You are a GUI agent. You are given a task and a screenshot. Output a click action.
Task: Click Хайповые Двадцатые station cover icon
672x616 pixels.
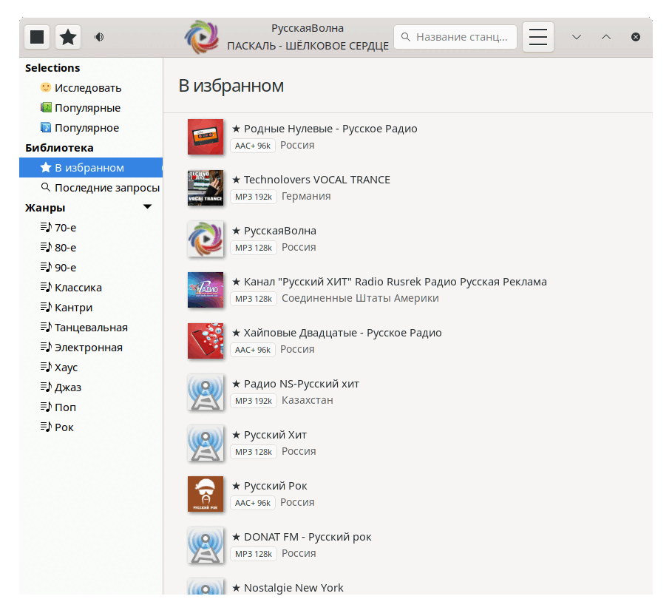pos(206,341)
